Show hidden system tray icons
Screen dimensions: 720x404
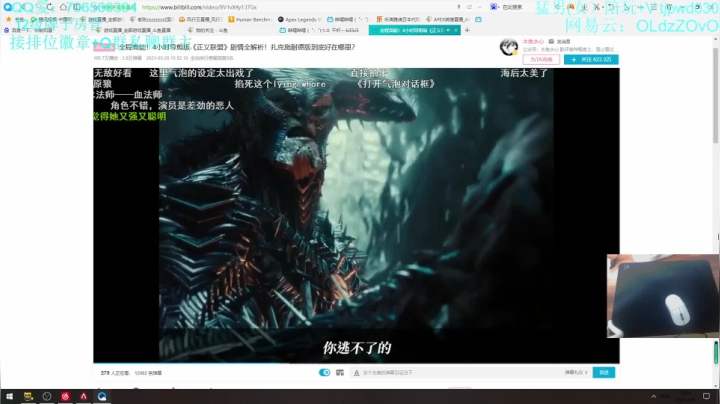pos(653,396)
